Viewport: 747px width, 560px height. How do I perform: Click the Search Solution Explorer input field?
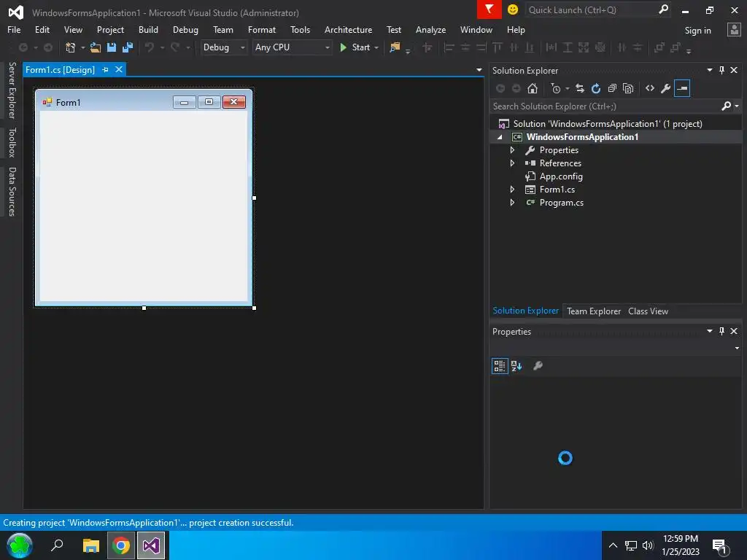[x=605, y=106]
